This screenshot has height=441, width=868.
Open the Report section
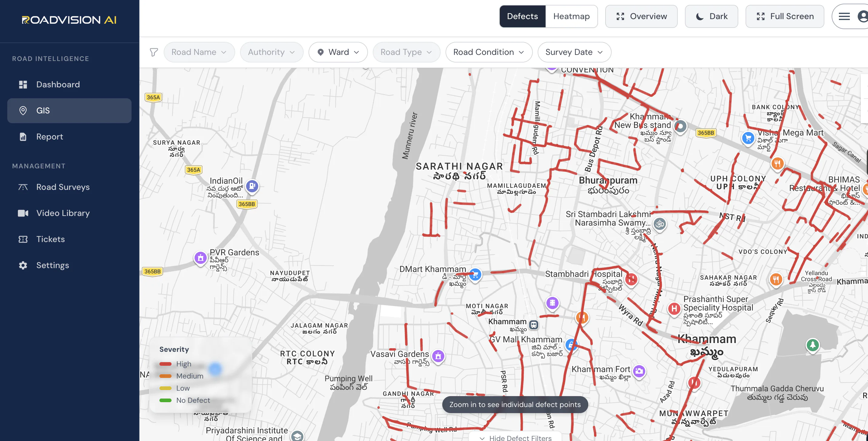(69, 136)
